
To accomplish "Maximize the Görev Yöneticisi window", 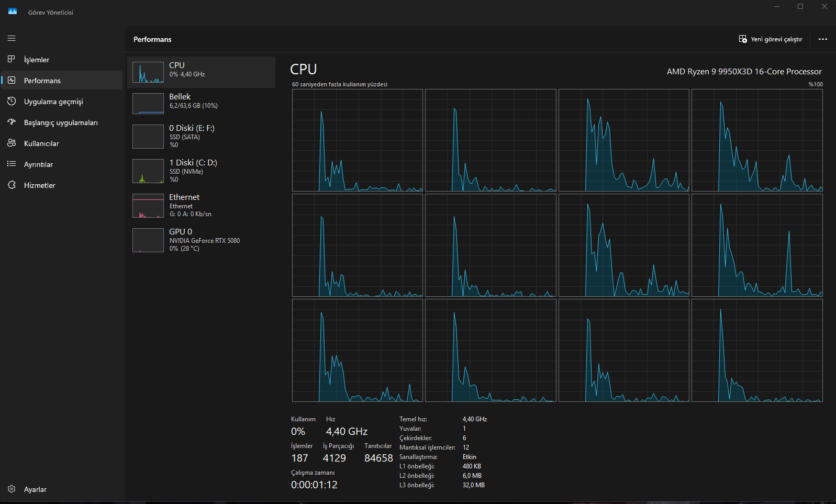I will pyautogui.click(x=800, y=7).
